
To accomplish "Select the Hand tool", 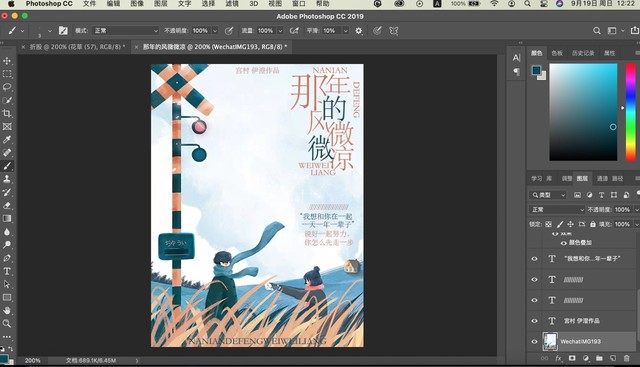I will (x=7, y=310).
